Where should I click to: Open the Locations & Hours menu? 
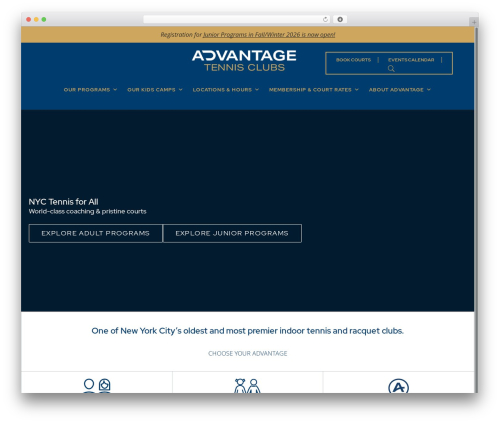[222, 90]
